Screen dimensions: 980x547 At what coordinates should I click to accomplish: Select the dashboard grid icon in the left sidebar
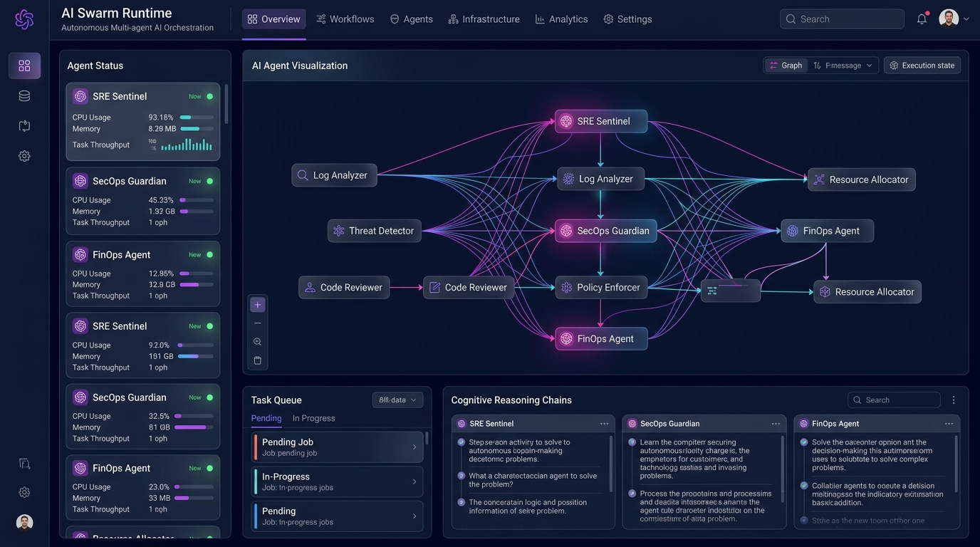pos(24,66)
